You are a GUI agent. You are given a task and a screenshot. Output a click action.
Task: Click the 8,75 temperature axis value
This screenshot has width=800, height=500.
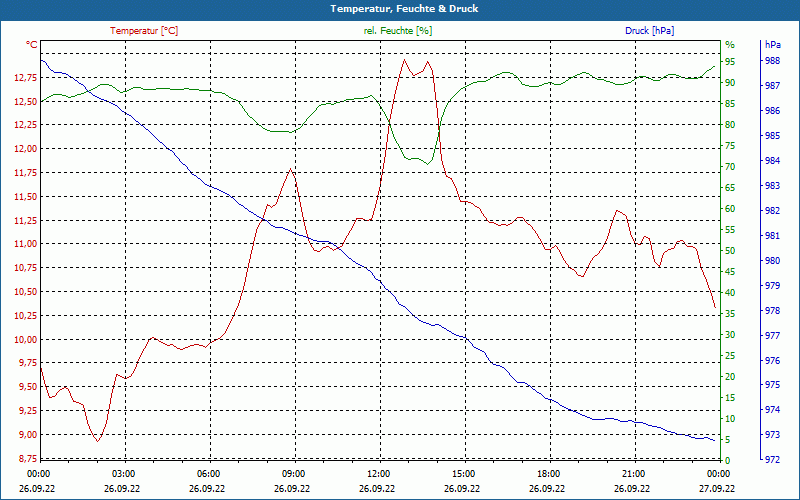point(28,458)
